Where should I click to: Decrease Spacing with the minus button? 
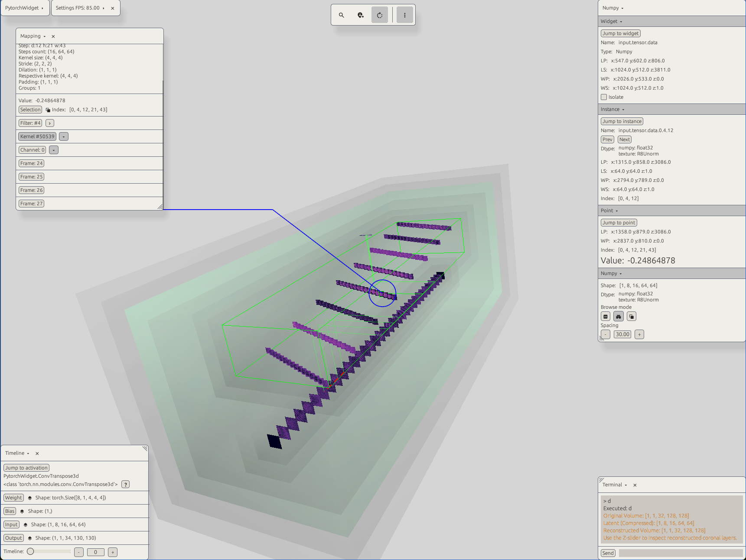click(606, 334)
